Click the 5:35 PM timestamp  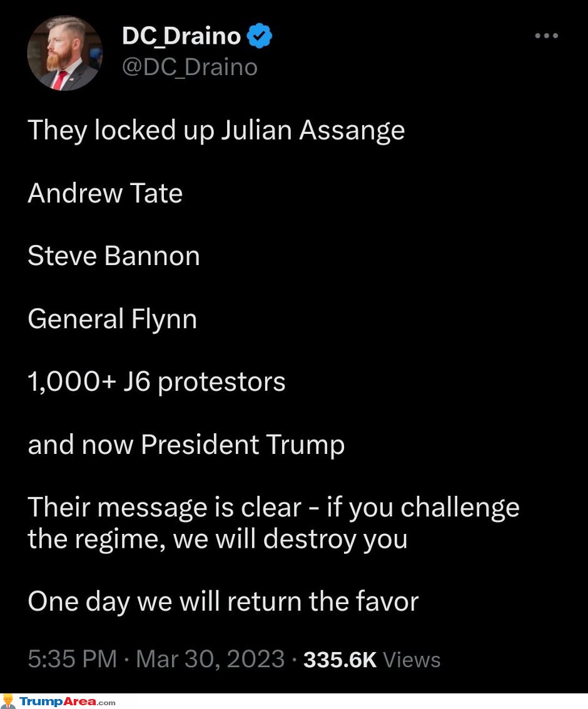[x=73, y=658]
